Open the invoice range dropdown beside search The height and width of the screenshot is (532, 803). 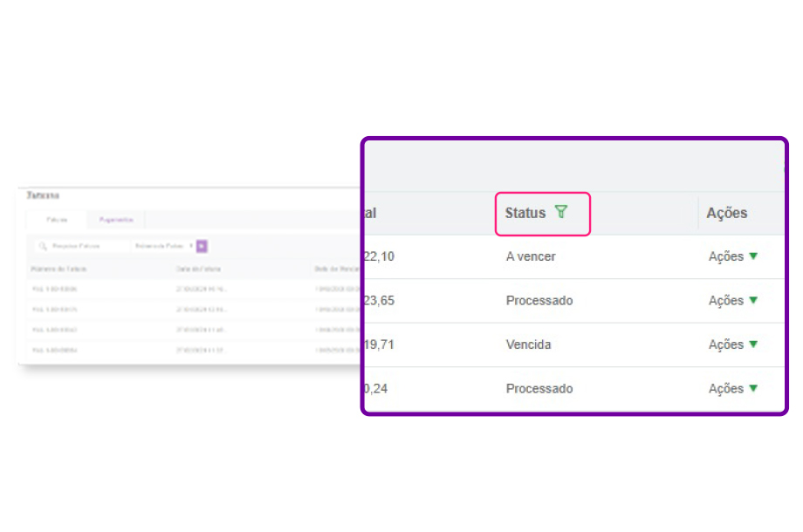click(163, 246)
